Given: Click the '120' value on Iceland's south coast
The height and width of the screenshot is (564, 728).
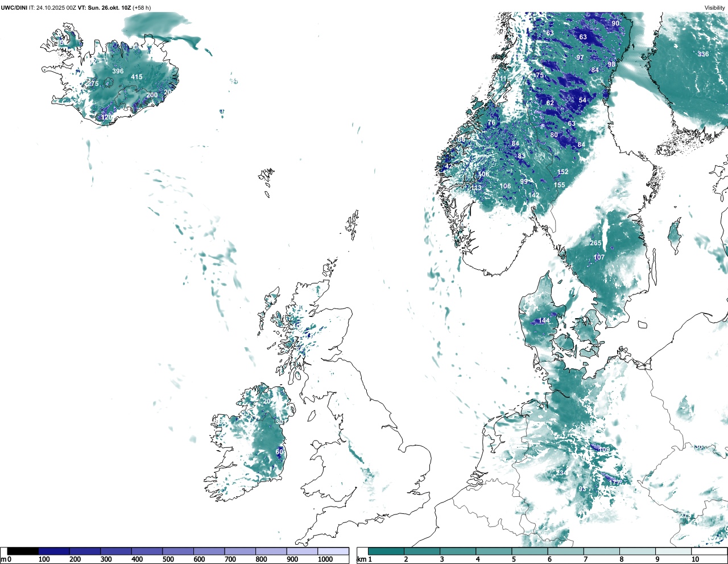Looking at the screenshot, I should click(x=106, y=117).
